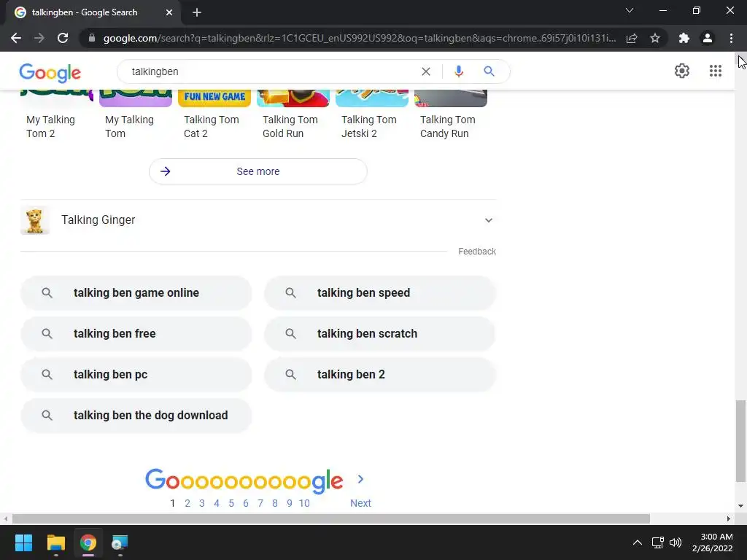
Task: Go to results page 8
Action: [275, 503]
